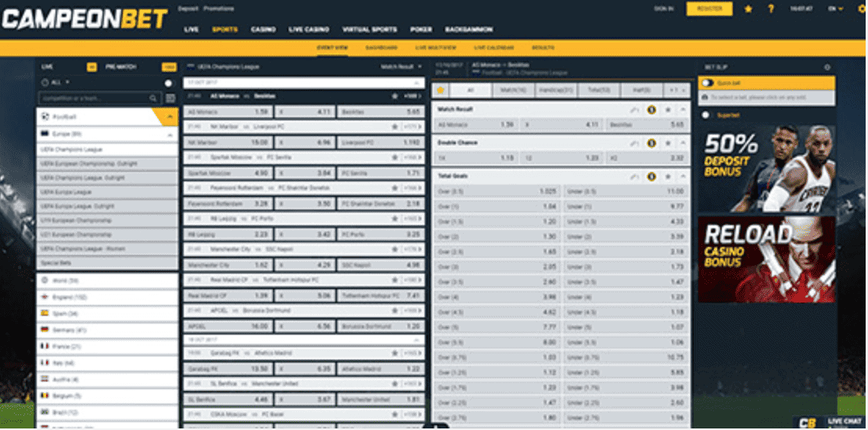Open the Live Casino menu item

[309, 30]
